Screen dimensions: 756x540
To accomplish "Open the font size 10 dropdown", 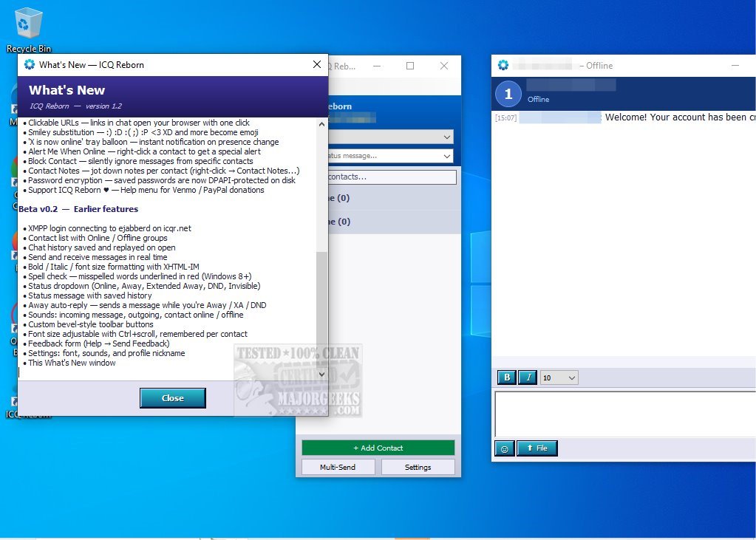I will click(x=559, y=378).
